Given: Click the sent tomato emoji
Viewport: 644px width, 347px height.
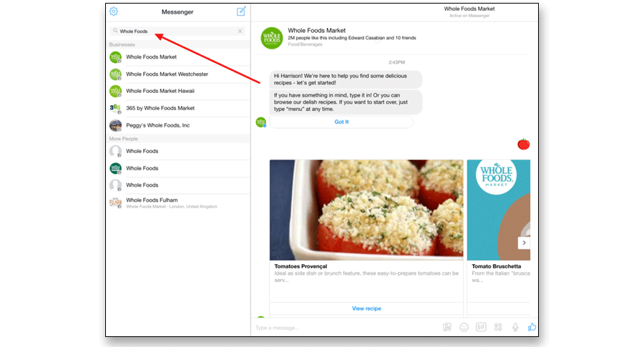Looking at the screenshot, I should [x=524, y=144].
